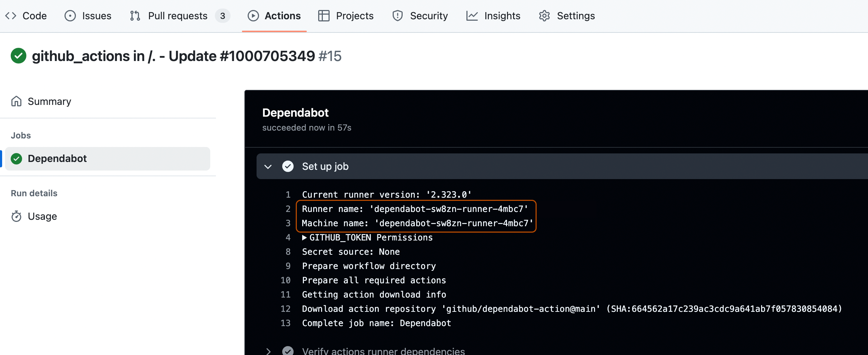Collapse the Set up job section
The height and width of the screenshot is (355, 868).
(x=268, y=166)
